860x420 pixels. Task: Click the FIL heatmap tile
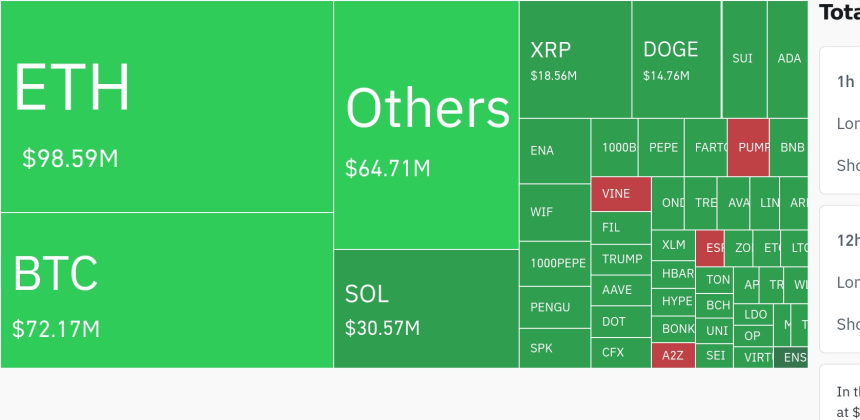tap(621, 227)
